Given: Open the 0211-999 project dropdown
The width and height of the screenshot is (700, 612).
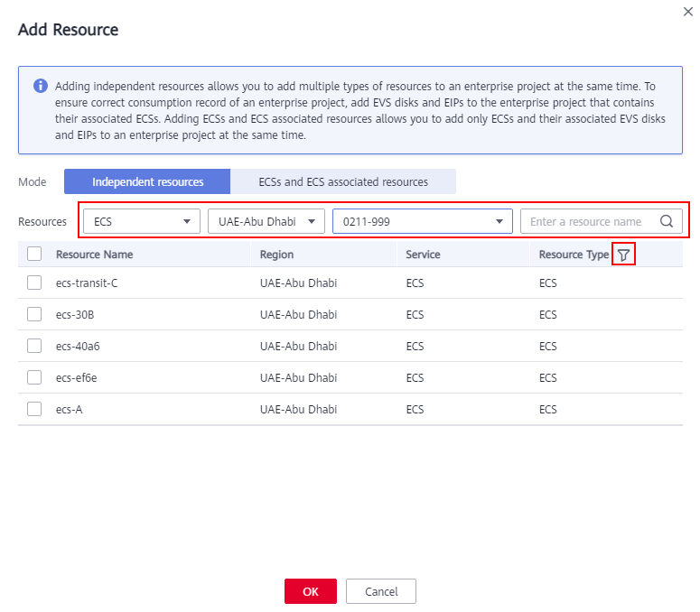Looking at the screenshot, I should point(423,221).
